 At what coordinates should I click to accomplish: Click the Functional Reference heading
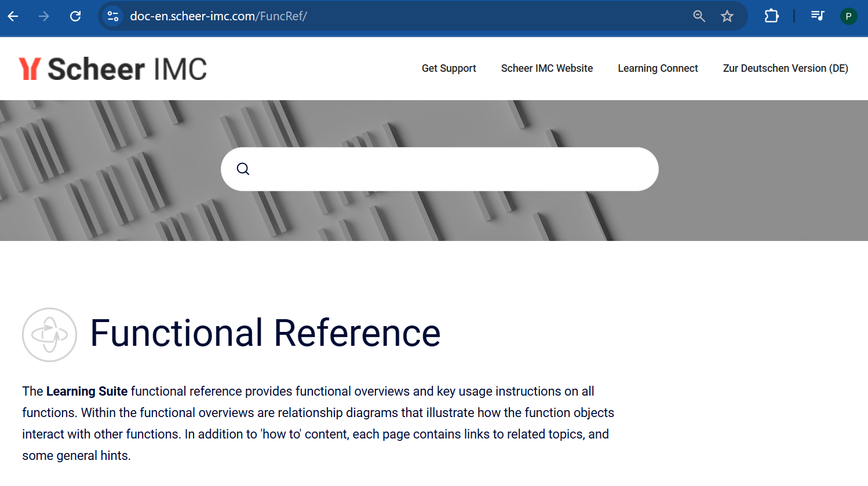click(x=265, y=334)
